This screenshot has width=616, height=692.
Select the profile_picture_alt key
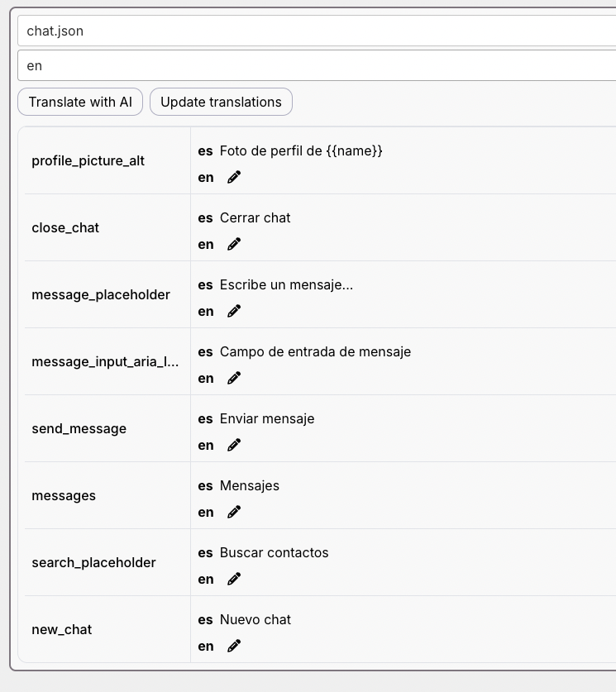[x=88, y=160]
